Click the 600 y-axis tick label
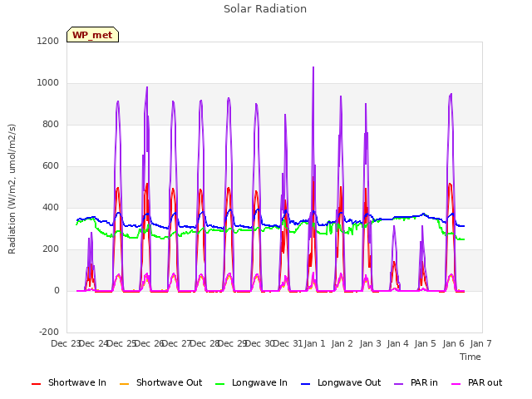This screenshot has width=532, height=399. [x=51, y=166]
